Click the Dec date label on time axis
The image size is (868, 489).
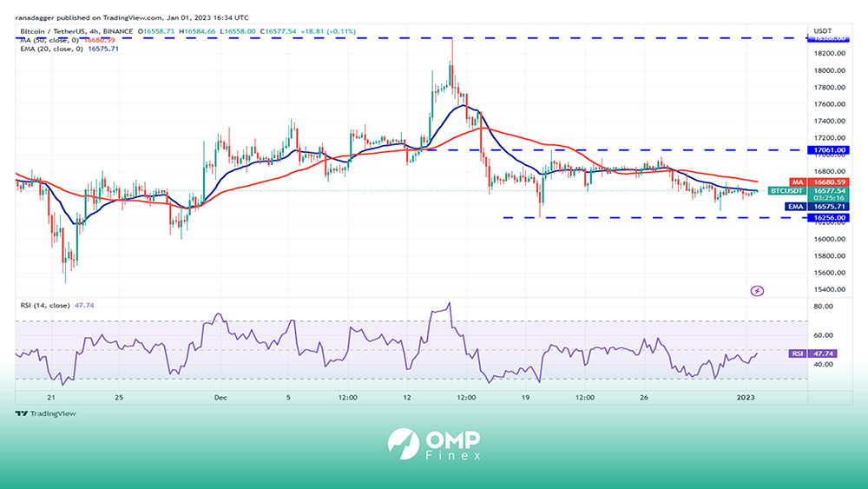click(220, 398)
